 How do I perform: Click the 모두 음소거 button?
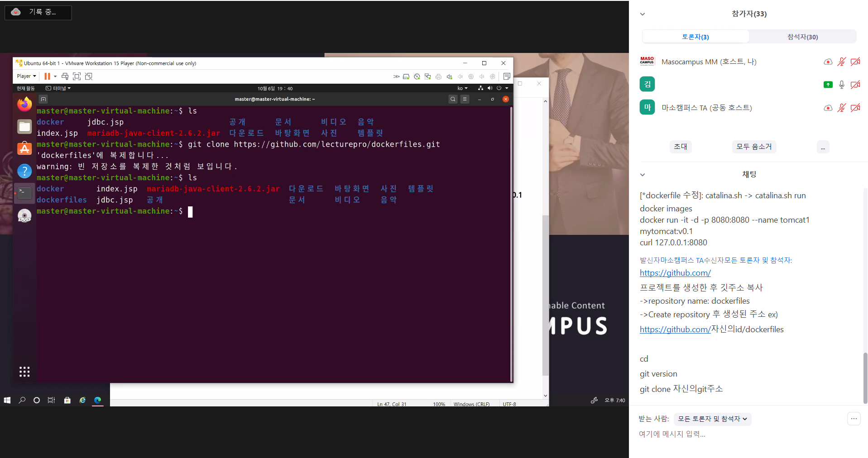pyautogui.click(x=754, y=147)
